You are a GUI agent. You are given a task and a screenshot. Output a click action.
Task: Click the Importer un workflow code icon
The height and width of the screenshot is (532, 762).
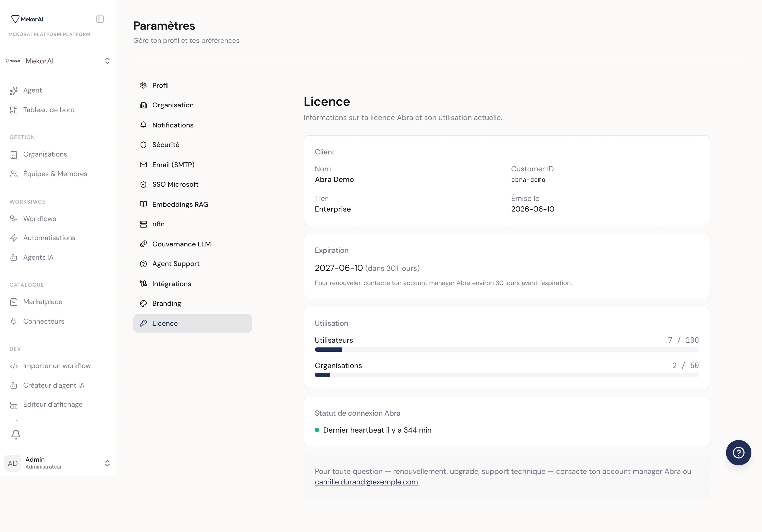(x=13, y=366)
